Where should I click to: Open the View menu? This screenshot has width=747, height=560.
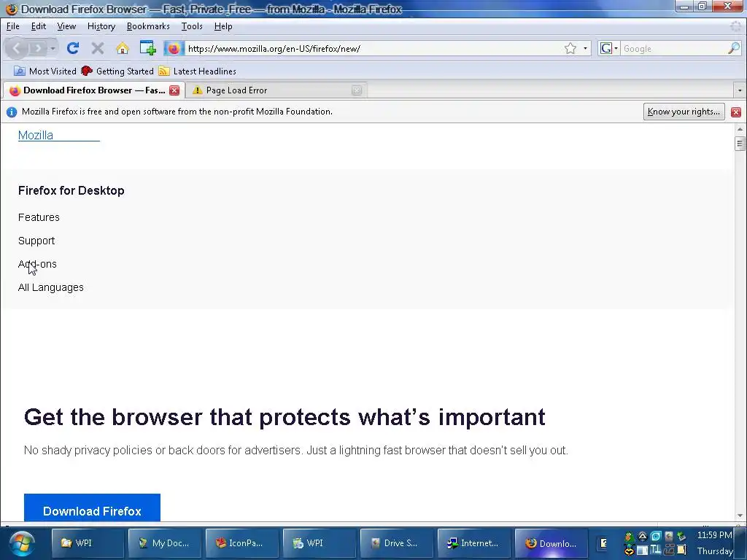pyautogui.click(x=66, y=26)
